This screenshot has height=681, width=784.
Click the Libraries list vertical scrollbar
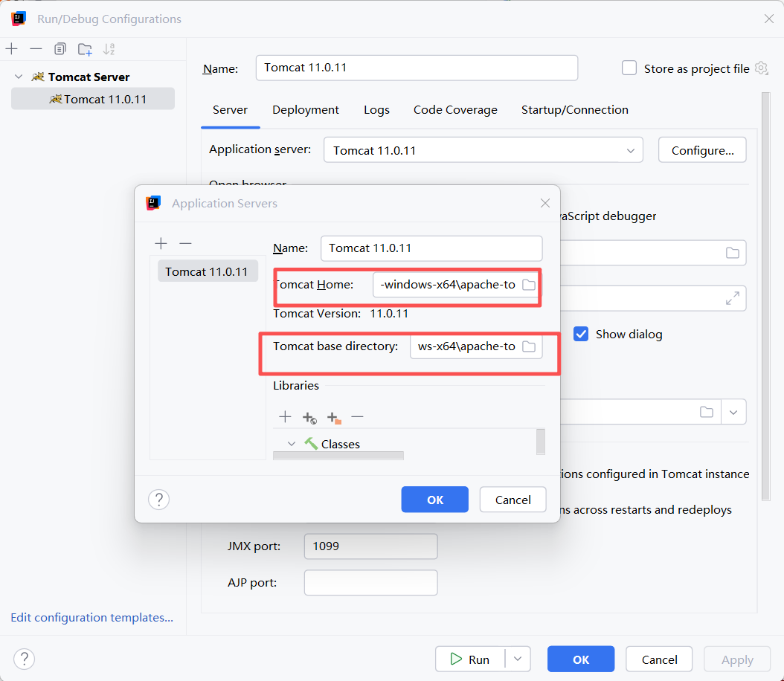coord(541,442)
